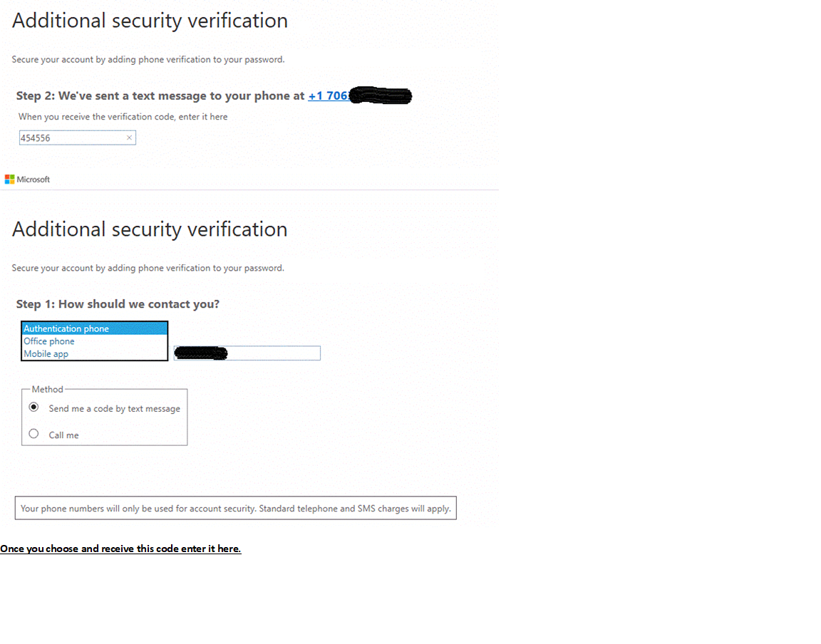Click the phone numbers account security notice
Image resolution: width=821 pixels, height=644 pixels.
tap(236, 509)
